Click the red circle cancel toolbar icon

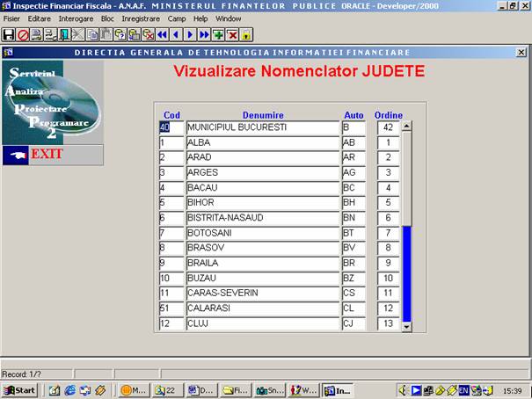coord(22,35)
